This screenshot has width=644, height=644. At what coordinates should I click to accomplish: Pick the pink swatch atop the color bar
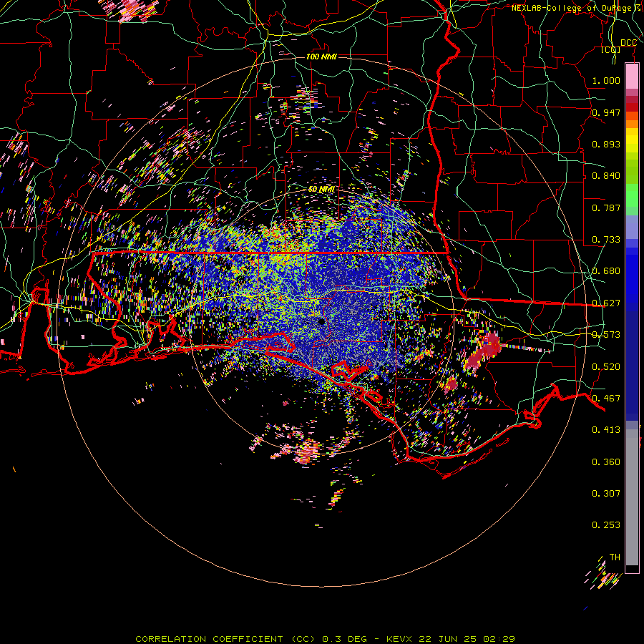pos(632,76)
